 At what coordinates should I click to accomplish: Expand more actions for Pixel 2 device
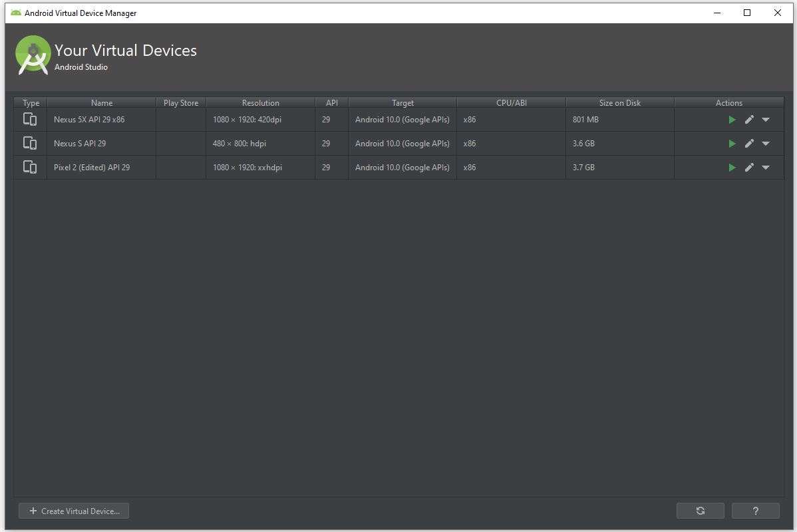pyautogui.click(x=766, y=168)
